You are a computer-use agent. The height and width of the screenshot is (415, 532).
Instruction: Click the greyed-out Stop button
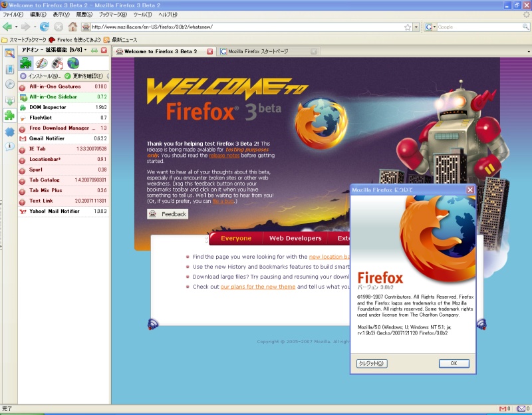click(x=59, y=27)
